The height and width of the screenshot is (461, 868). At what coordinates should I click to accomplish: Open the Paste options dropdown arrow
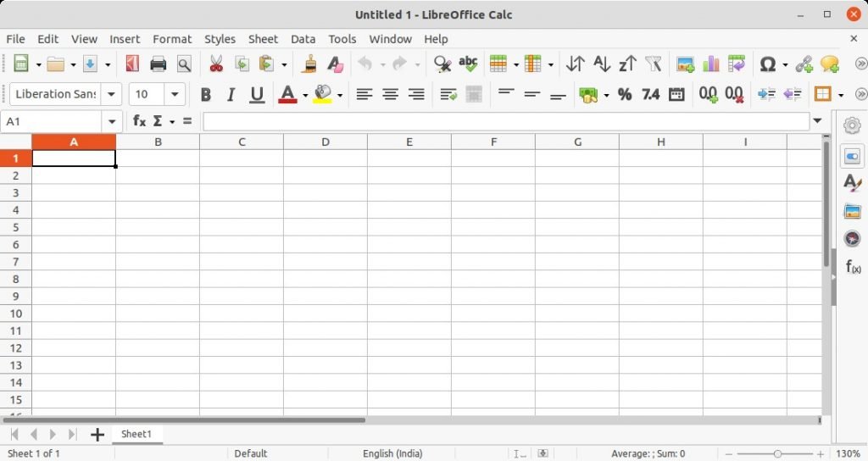point(285,64)
